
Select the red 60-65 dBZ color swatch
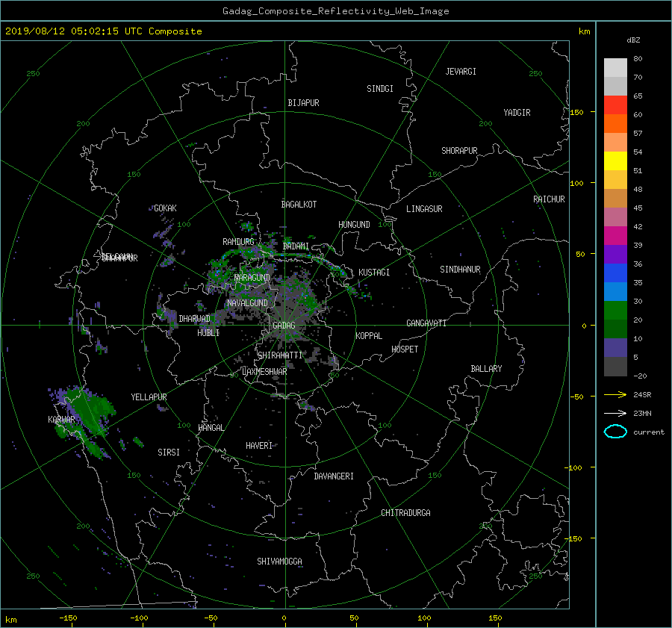tap(615, 105)
